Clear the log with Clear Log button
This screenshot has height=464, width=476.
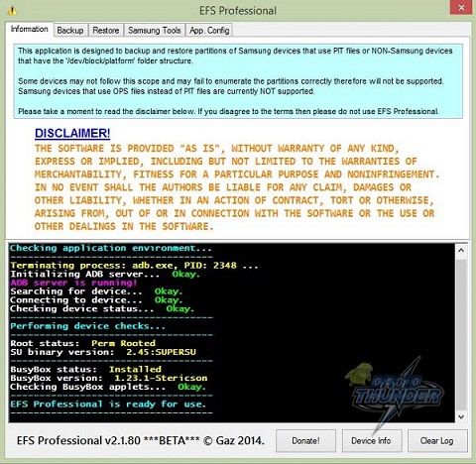pyautogui.click(x=437, y=441)
